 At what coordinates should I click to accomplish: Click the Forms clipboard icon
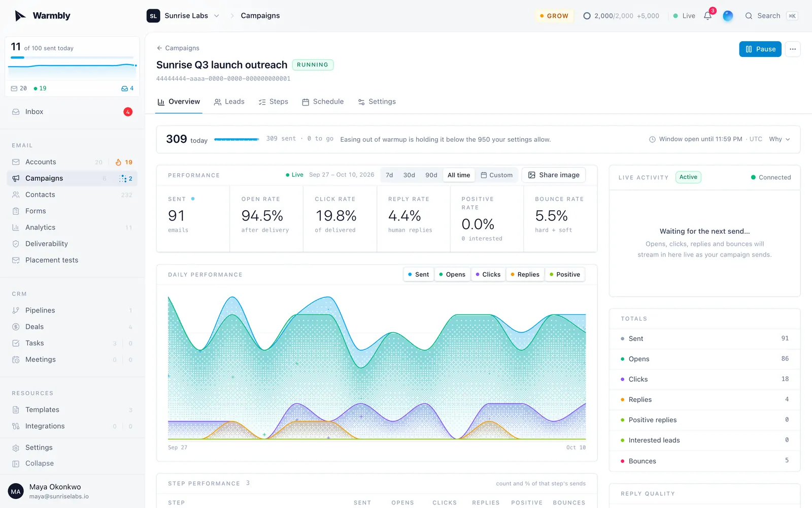point(16,211)
